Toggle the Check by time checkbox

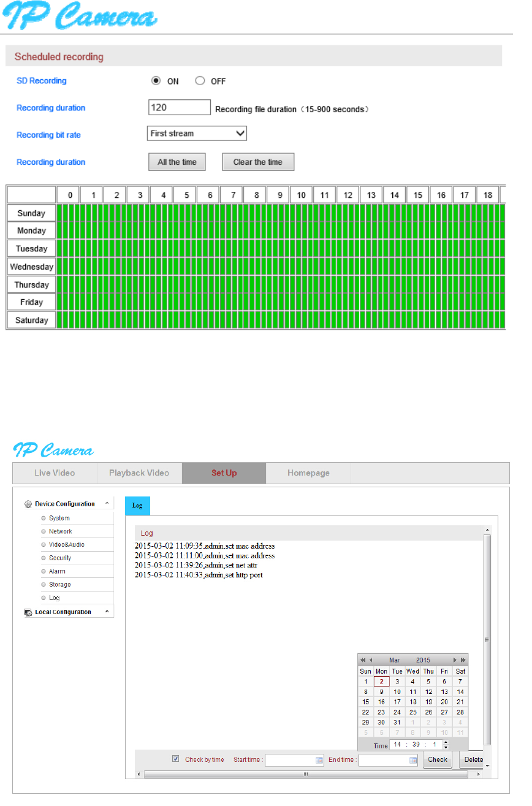click(176, 759)
